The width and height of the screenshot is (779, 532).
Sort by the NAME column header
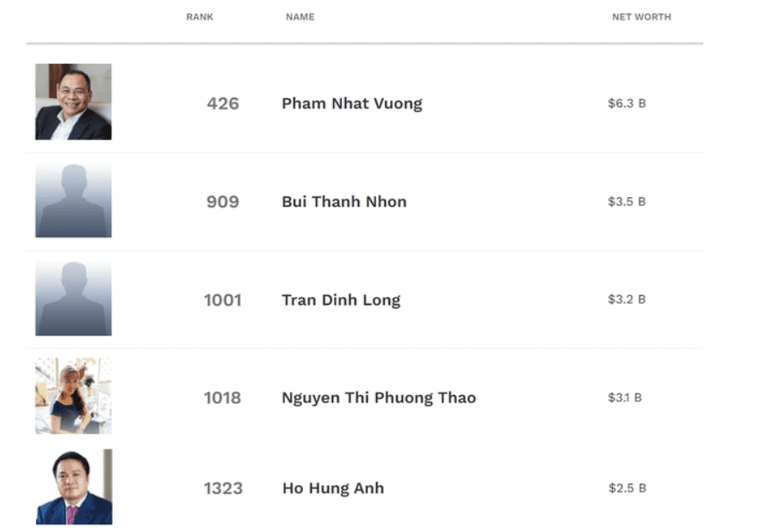click(300, 17)
